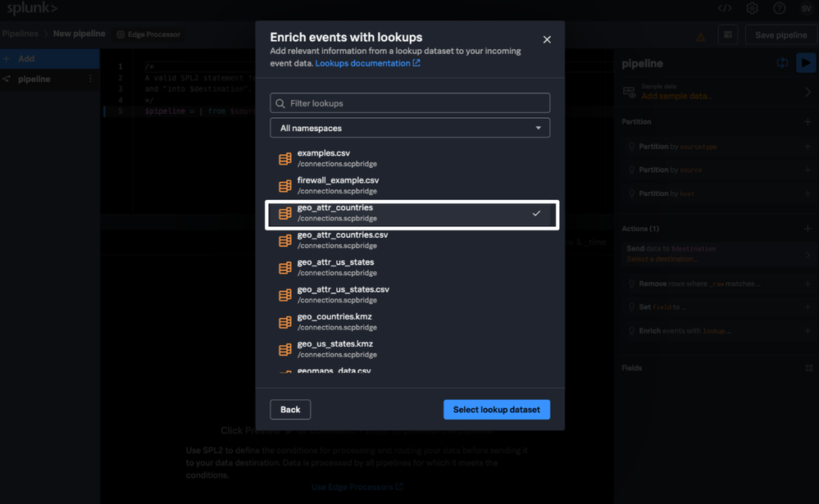The image size is (819, 504).
Task: Select the geo_attr_countries lookup
Action: tap(412, 213)
